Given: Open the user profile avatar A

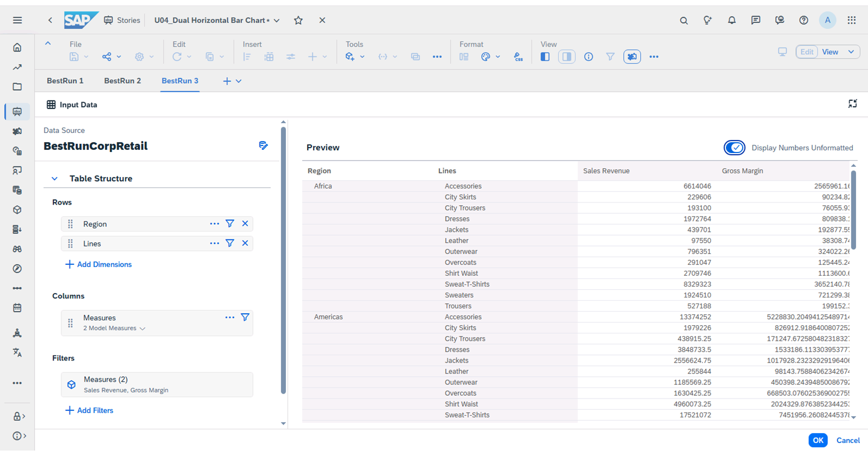Looking at the screenshot, I should tap(827, 21).
